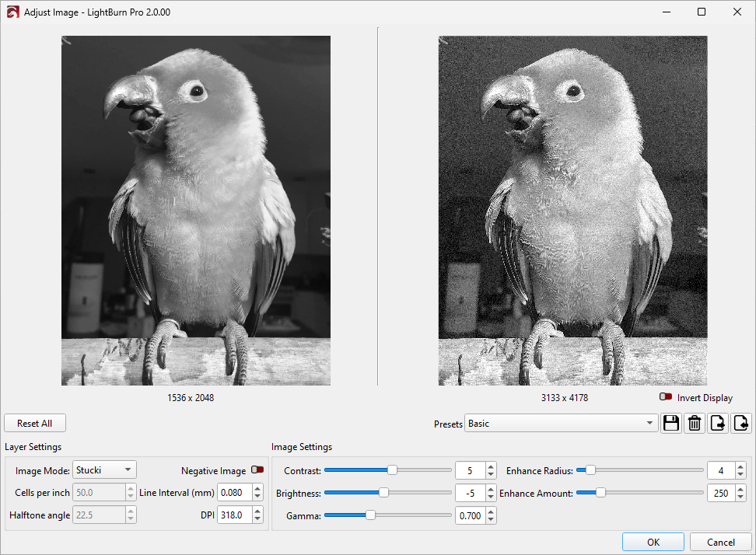The width and height of the screenshot is (756, 555).
Task: Toggle the Negative Image switch
Action: pyautogui.click(x=257, y=470)
